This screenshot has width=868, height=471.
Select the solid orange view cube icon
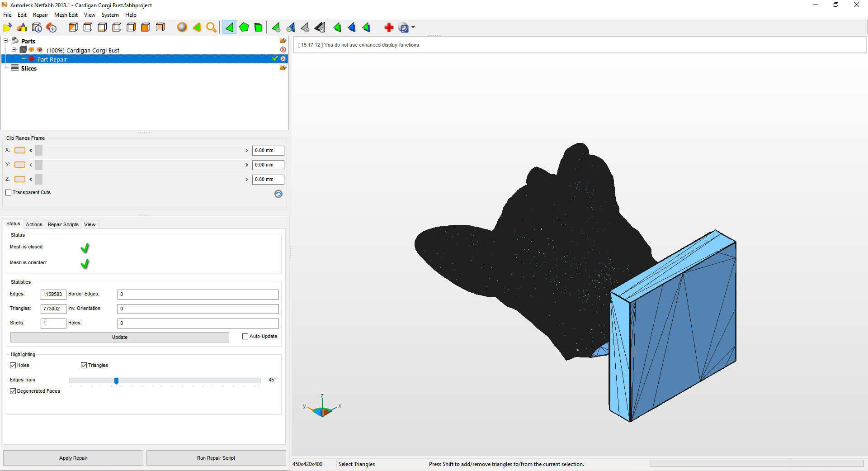[146, 28]
